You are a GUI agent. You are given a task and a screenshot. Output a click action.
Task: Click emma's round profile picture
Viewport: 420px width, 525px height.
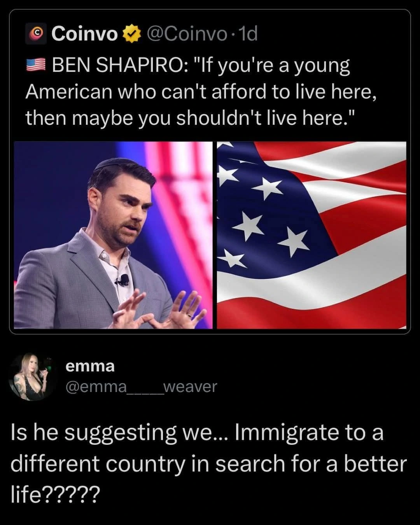(x=33, y=376)
